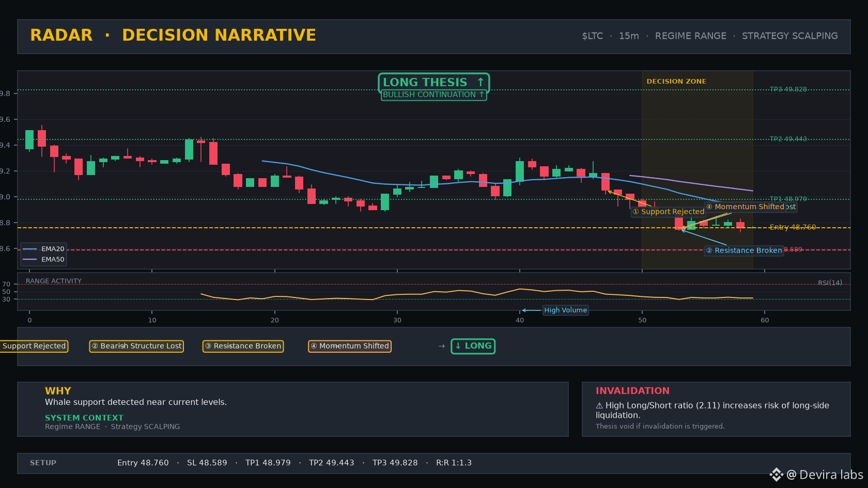Click the High Volume marker label
This screenshot has height=488, width=868.
tap(565, 310)
